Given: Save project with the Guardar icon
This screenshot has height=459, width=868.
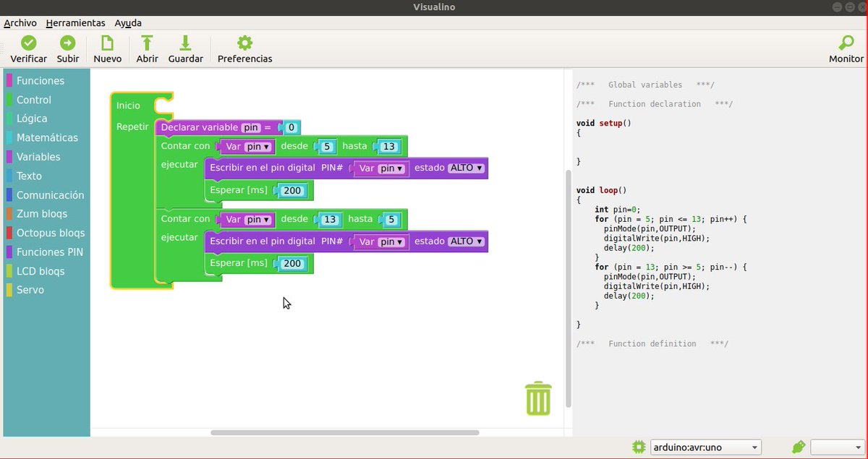Looking at the screenshot, I should [186, 43].
